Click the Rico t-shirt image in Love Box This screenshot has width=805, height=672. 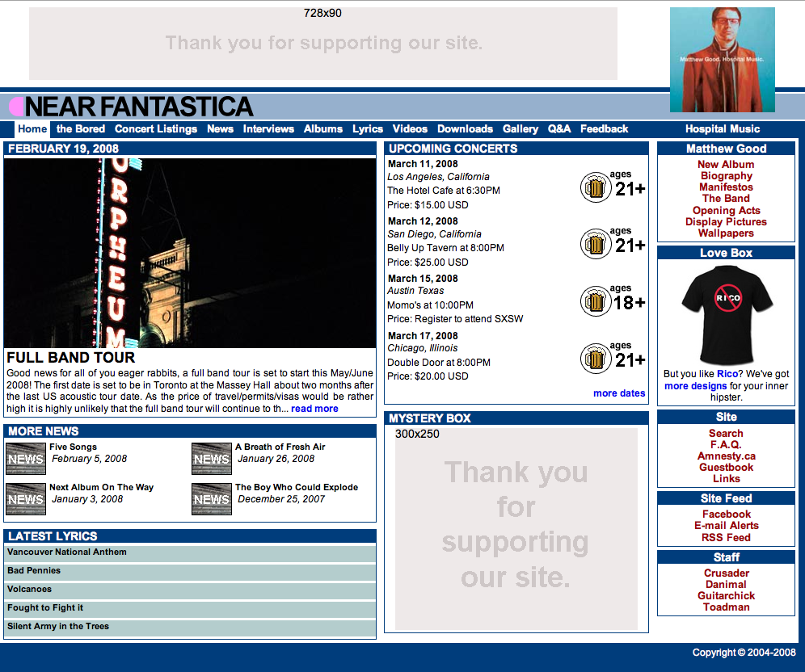click(x=727, y=314)
